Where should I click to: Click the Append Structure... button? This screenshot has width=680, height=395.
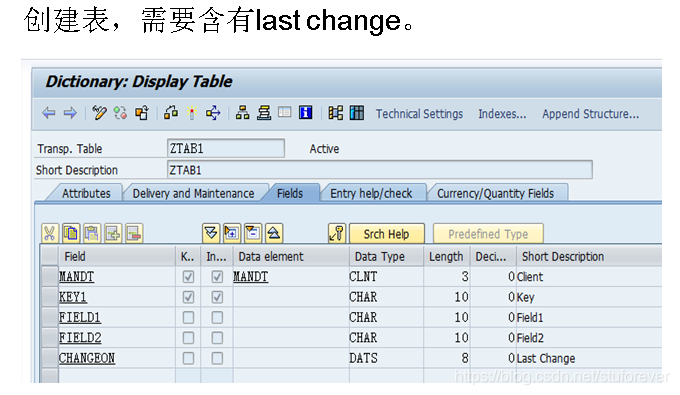[x=590, y=114]
